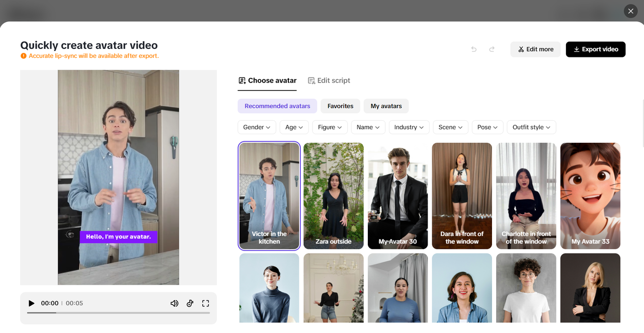Click the undo arrow icon
The image size is (644, 333).
(473, 49)
